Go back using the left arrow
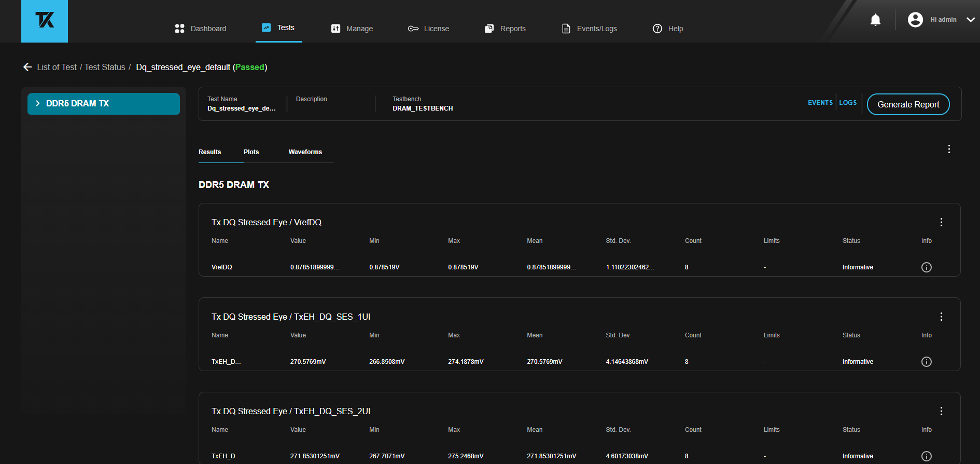The height and width of the screenshot is (464, 980). pyautogui.click(x=27, y=67)
